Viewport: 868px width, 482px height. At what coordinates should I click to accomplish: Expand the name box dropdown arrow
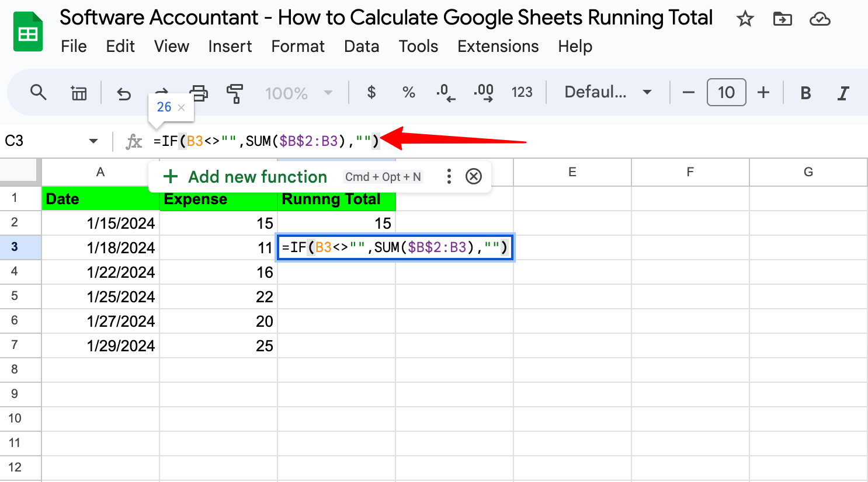(x=93, y=141)
